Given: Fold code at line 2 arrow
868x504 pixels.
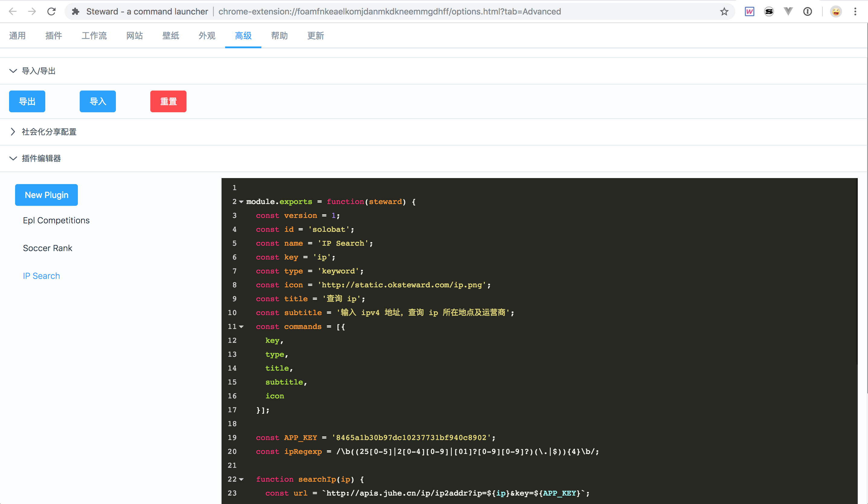Looking at the screenshot, I should 241,202.
